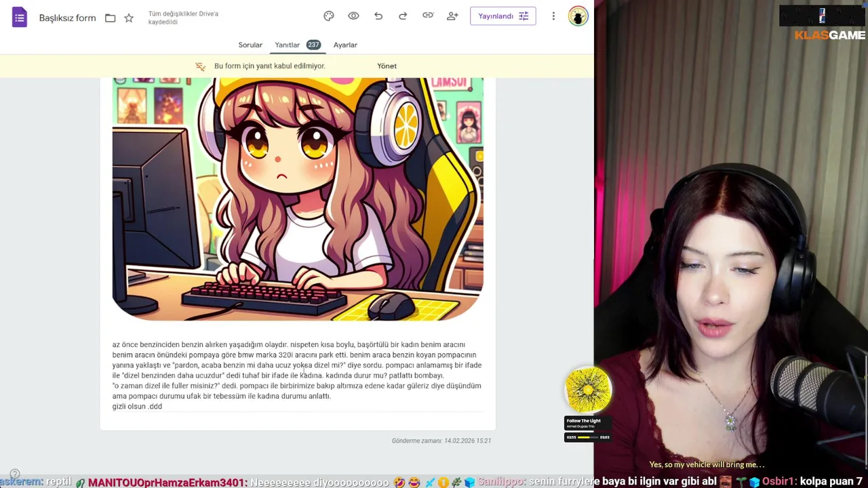Open the move-to-folder icon

[110, 18]
